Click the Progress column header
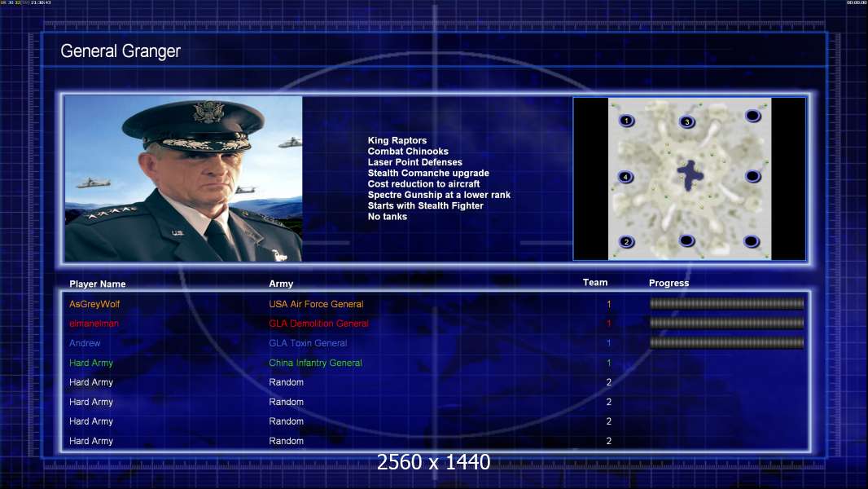The height and width of the screenshot is (489, 868). click(x=669, y=283)
